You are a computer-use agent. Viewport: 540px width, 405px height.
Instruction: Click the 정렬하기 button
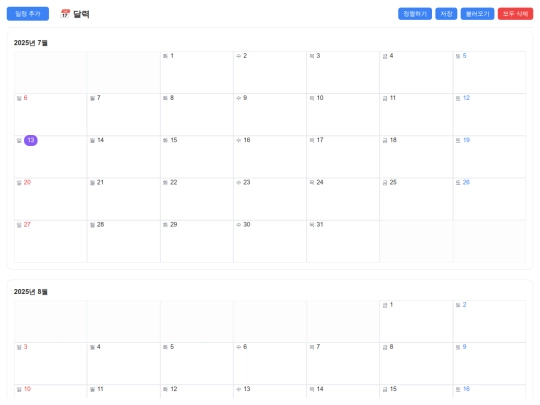(x=415, y=14)
